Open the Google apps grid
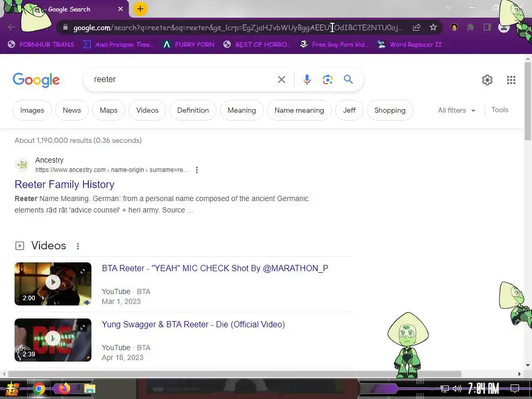The width and height of the screenshot is (532, 399). click(511, 80)
